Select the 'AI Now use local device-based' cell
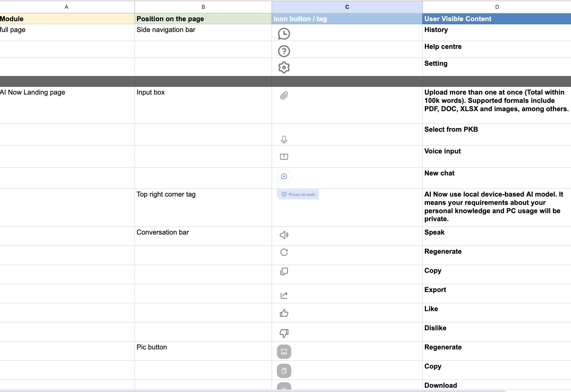The image size is (571, 392). pos(497,208)
